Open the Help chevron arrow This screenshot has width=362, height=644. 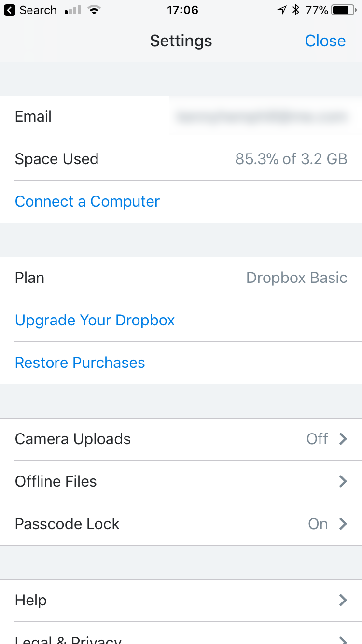click(x=343, y=600)
